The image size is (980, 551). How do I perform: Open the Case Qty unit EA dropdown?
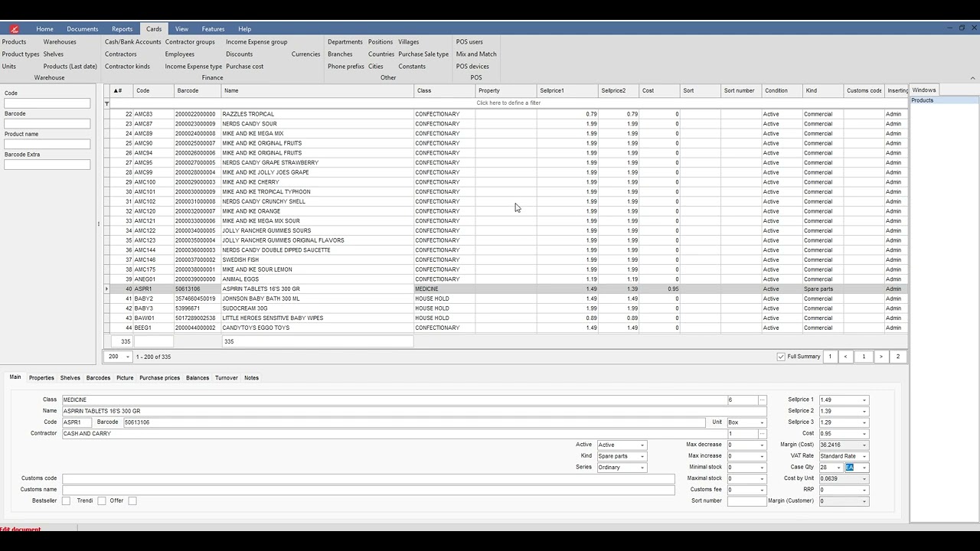pyautogui.click(x=864, y=468)
